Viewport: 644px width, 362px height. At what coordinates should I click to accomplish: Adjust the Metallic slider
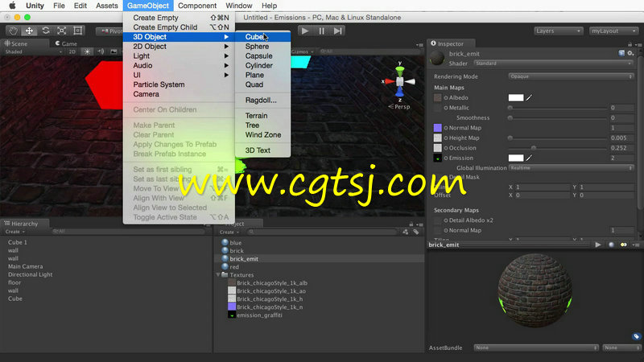(x=558, y=108)
